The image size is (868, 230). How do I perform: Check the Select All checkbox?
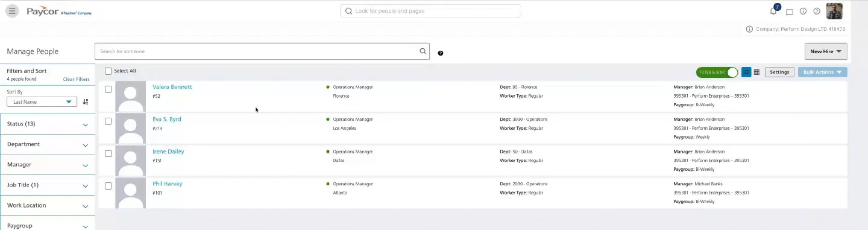pyautogui.click(x=108, y=71)
